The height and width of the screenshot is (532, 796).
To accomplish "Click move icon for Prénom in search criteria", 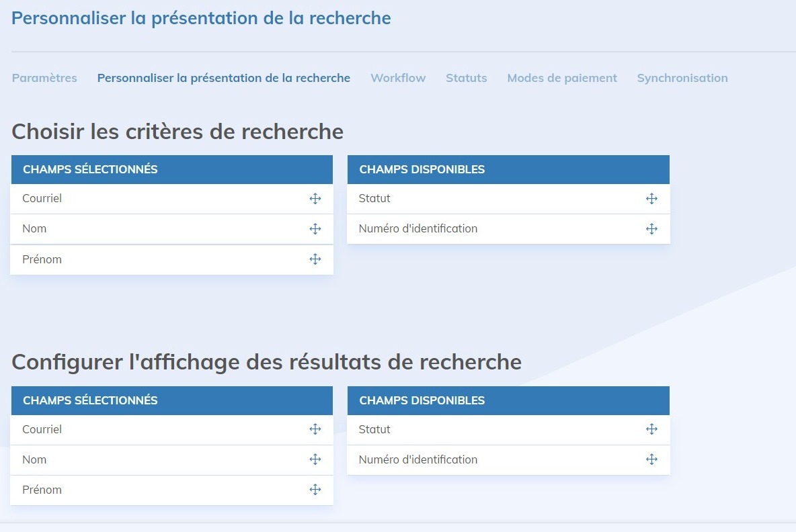I will tap(315, 259).
